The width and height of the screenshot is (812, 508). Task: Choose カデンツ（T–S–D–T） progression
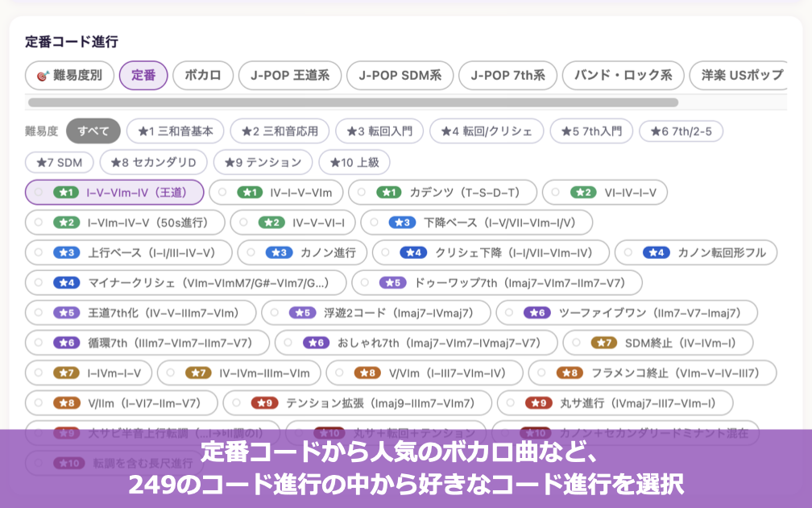tap(443, 192)
